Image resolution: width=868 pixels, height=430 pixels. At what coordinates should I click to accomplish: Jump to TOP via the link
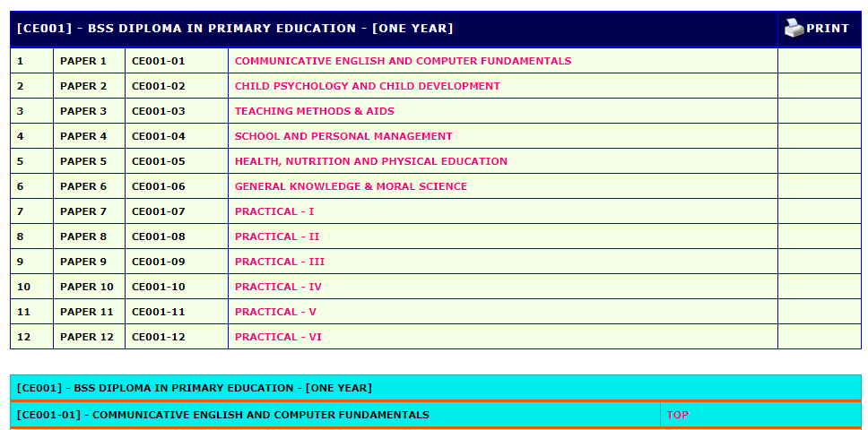[677, 415]
